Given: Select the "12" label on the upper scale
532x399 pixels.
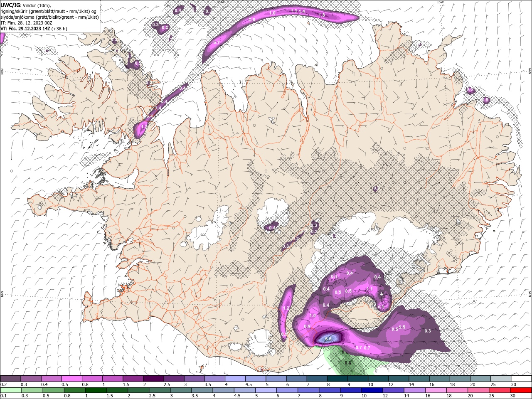Looking at the screenshot, I should click(x=390, y=384).
